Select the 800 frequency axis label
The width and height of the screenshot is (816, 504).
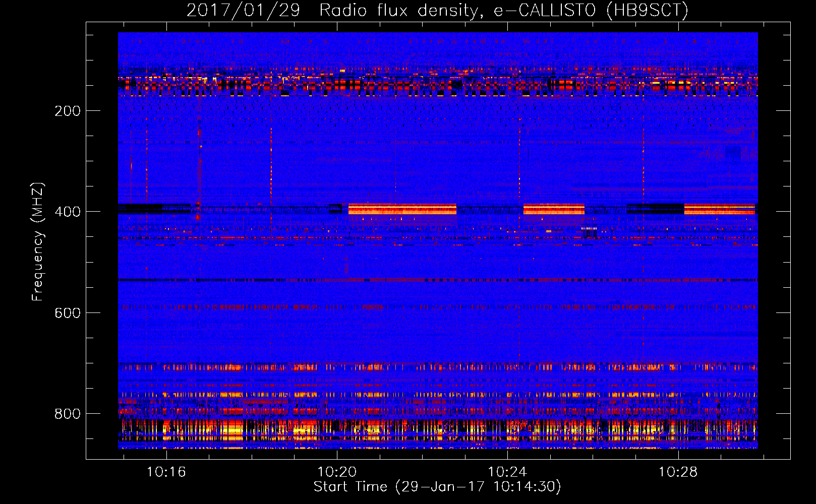[x=68, y=414]
